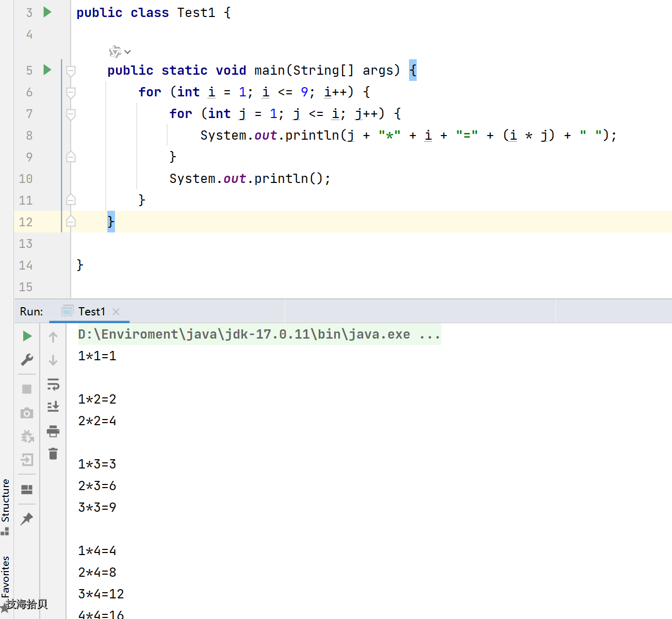Click the attach debugger bug icon

[x=27, y=437]
